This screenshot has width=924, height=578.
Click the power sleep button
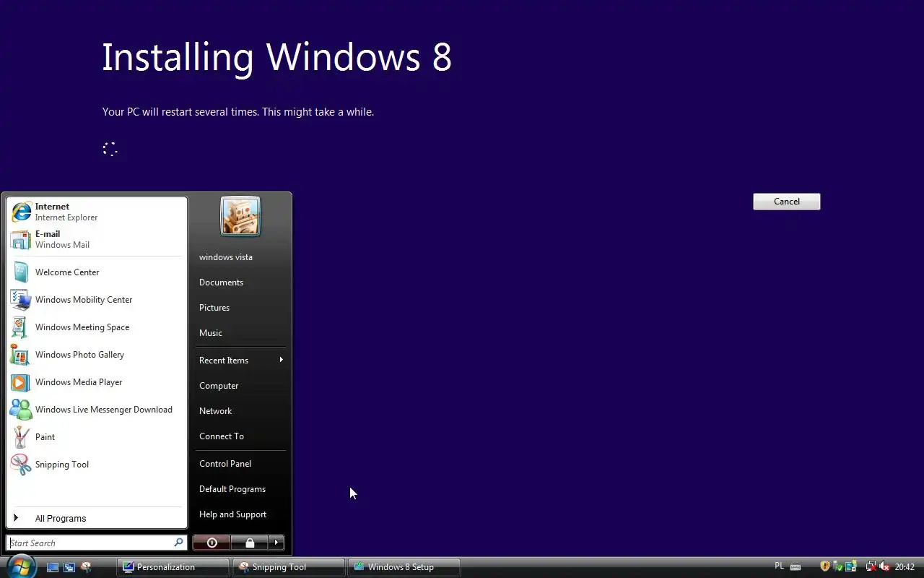pos(212,543)
